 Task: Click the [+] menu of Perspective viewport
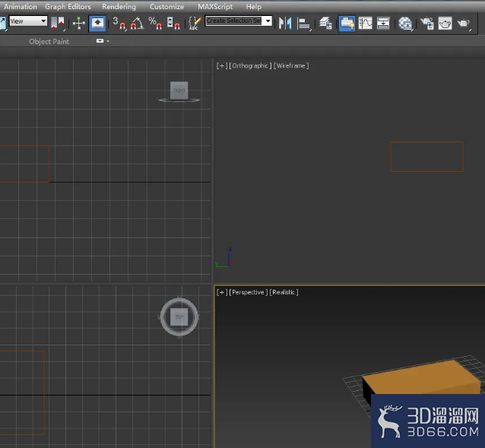[x=222, y=292]
